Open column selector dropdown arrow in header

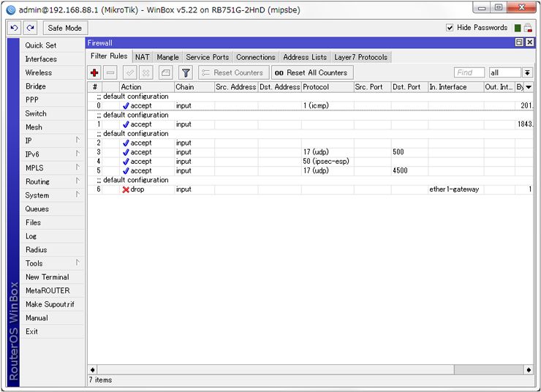click(529, 87)
